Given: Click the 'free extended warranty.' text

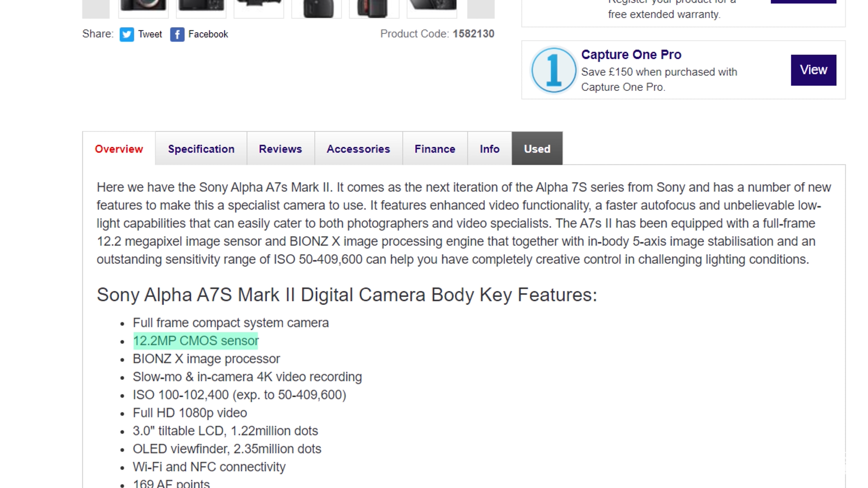Looking at the screenshot, I should pos(664,14).
